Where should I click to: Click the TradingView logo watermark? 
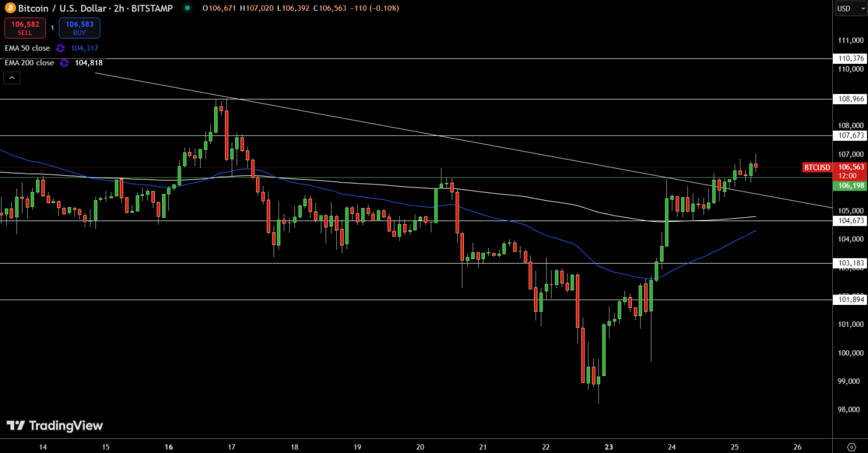click(x=54, y=426)
